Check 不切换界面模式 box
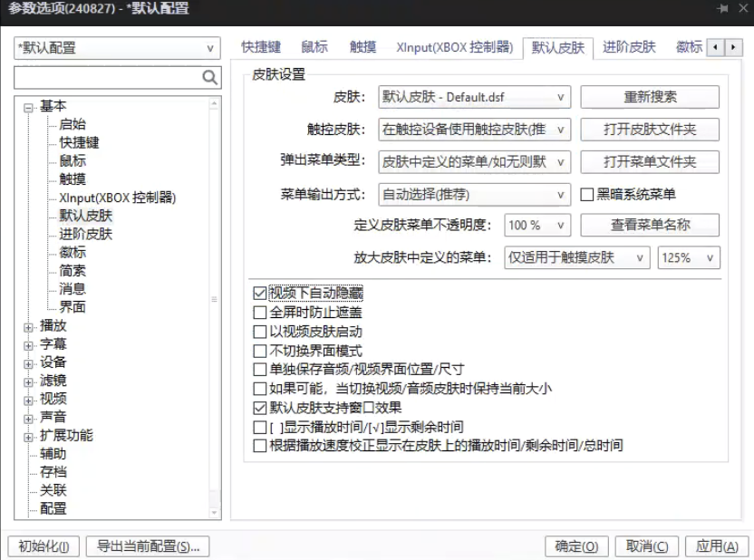This screenshot has height=560, width=754. [260, 351]
